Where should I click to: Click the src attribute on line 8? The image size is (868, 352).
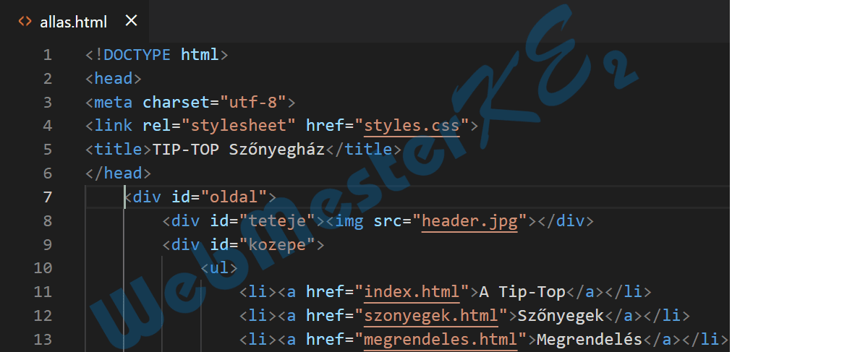388,221
